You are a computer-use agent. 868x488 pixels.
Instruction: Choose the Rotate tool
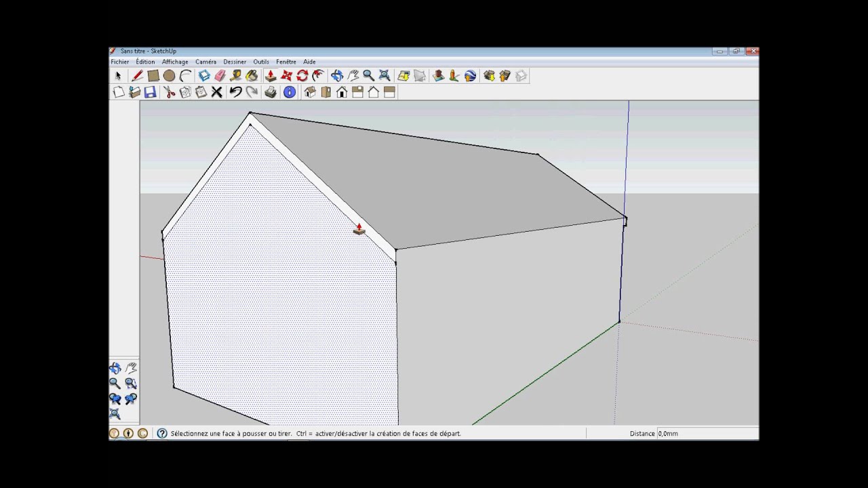click(302, 76)
